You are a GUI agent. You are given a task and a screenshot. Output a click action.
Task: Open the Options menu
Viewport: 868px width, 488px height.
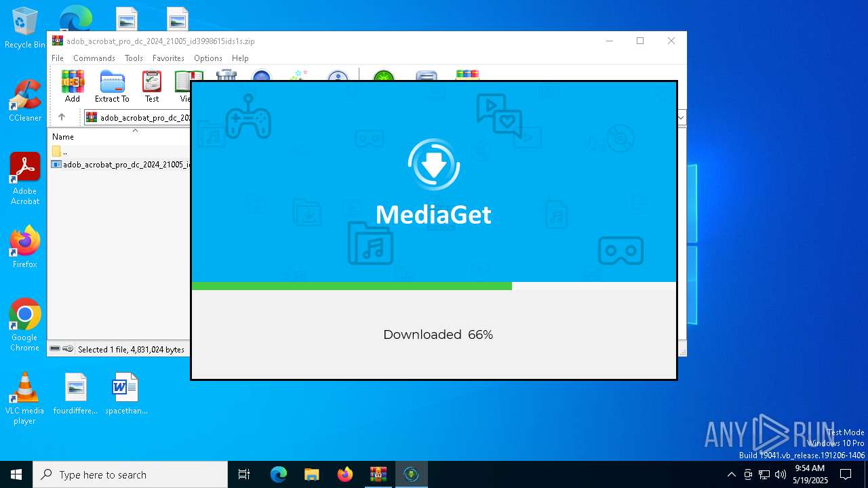[208, 58]
